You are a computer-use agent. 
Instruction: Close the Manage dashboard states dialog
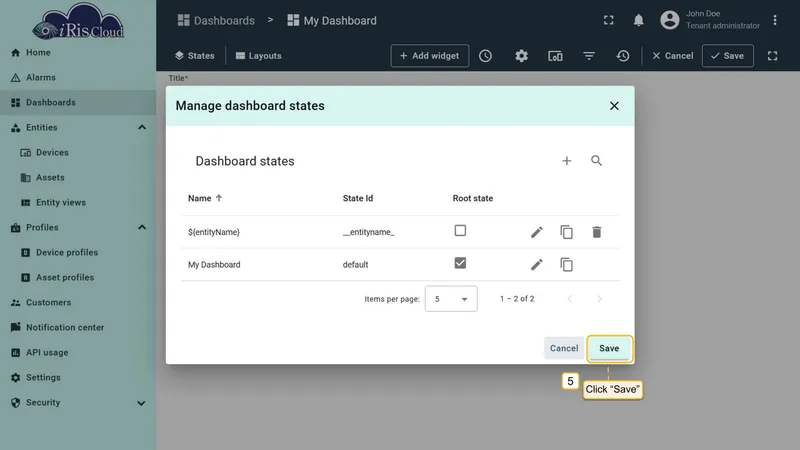tap(614, 106)
